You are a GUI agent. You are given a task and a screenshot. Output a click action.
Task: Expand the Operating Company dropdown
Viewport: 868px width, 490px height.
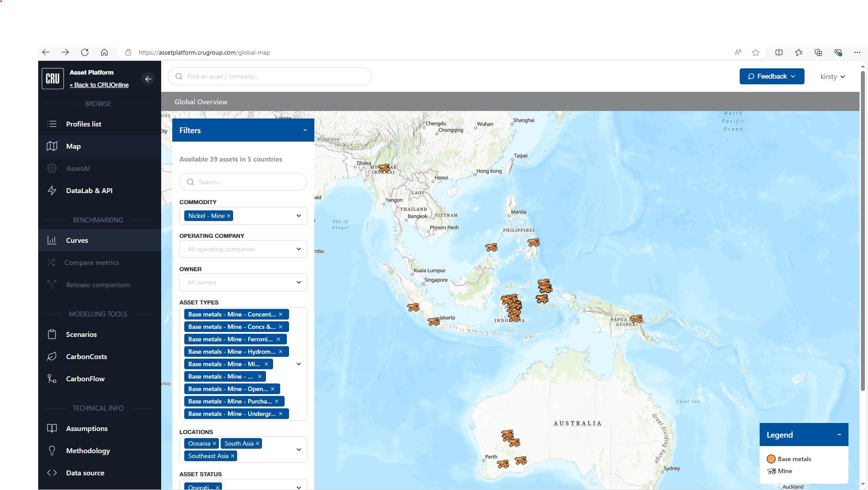pyautogui.click(x=243, y=249)
